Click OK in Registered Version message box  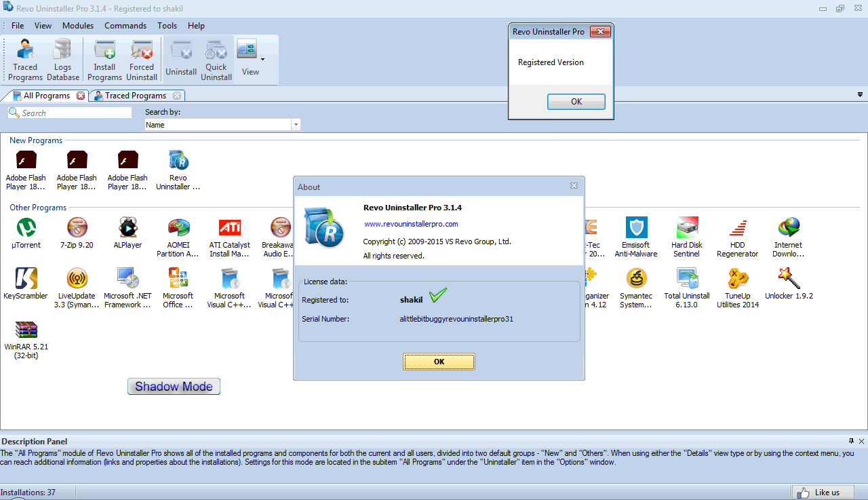click(x=576, y=102)
